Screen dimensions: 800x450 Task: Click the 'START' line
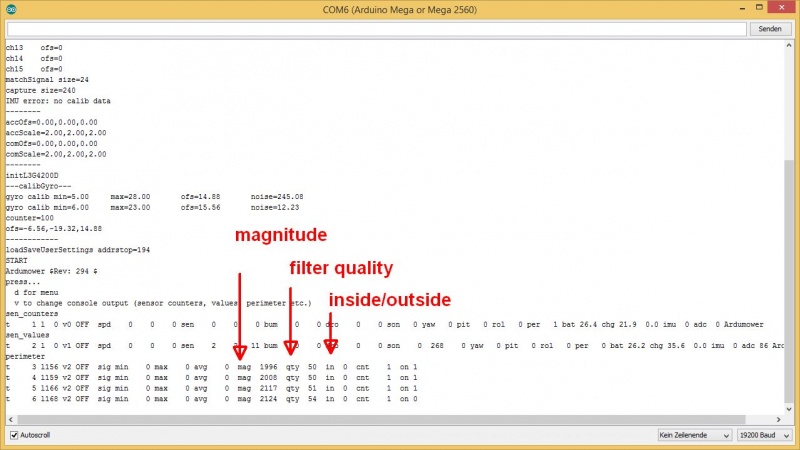pyautogui.click(x=17, y=261)
